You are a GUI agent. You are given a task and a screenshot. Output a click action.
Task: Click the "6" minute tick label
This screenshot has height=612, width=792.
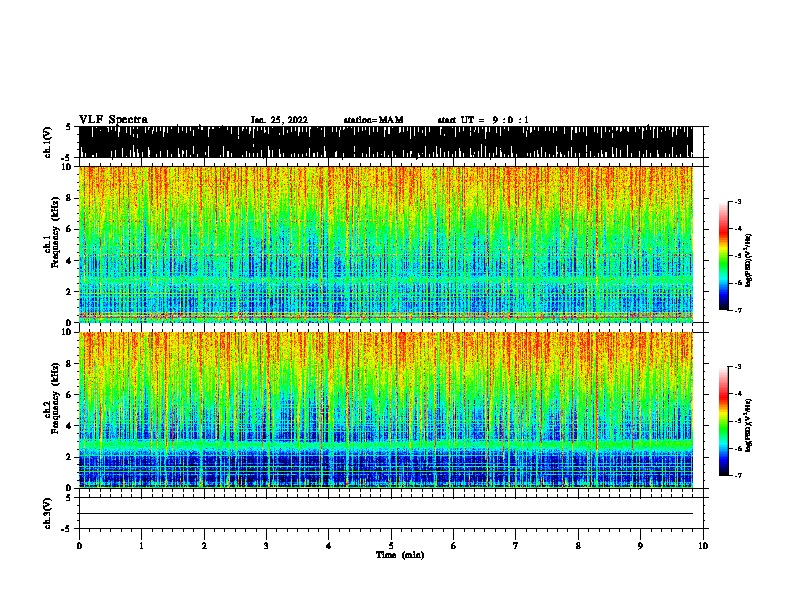[x=454, y=546]
